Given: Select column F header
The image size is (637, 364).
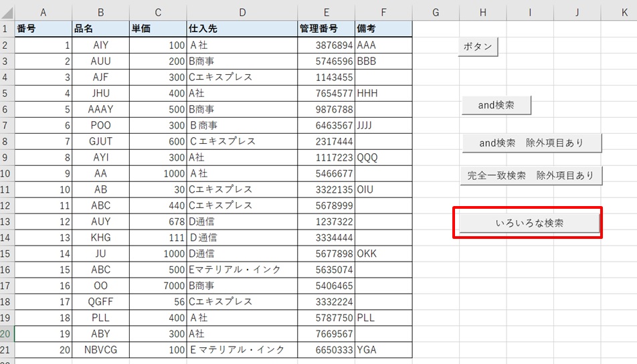Looking at the screenshot, I should pos(383,13).
